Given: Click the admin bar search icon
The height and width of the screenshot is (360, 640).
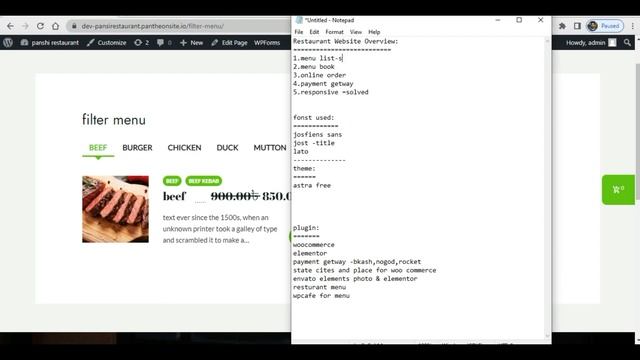Looking at the screenshot, I should pyautogui.click(x=627, y=42).
